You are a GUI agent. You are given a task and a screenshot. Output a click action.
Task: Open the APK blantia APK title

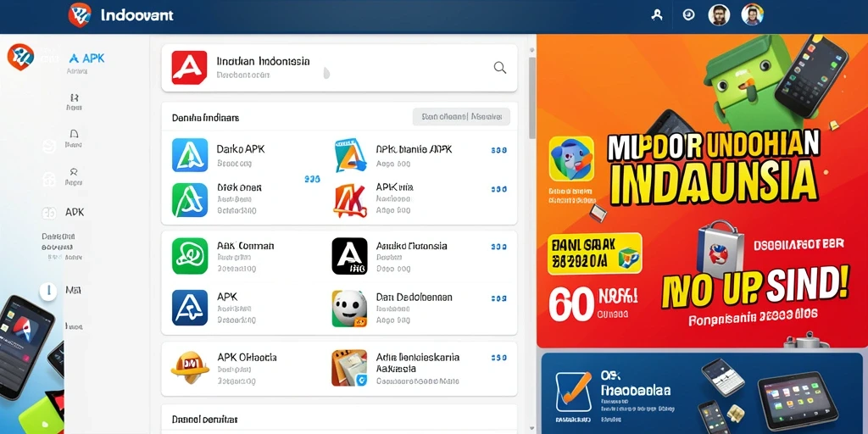point(414,149)
